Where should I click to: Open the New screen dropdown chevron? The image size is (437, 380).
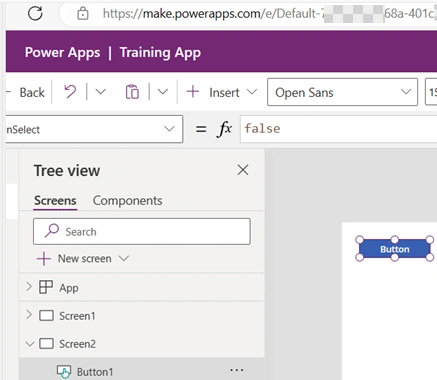click(124, 258)
